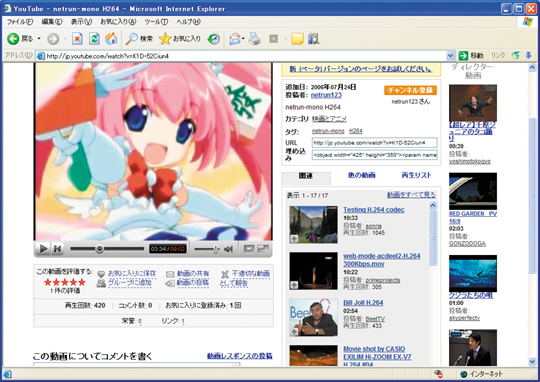
Task: Click the related videos list scroll up arrow
Action: pos(433,206)
